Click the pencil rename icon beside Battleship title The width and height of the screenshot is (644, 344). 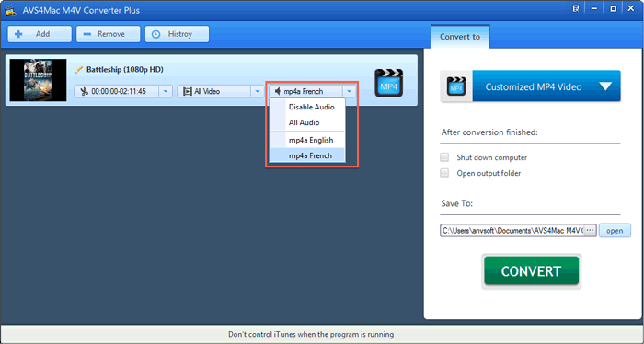79,70
